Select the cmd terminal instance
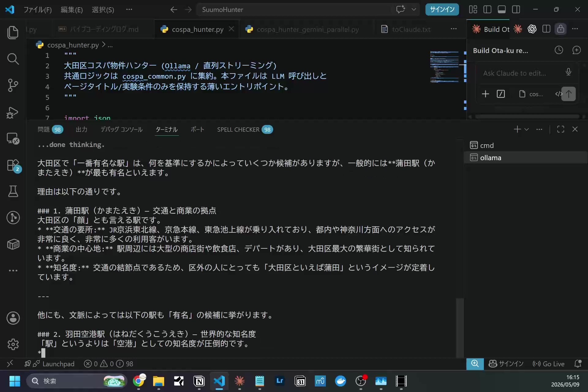The width and height of the screenshot is (588, 392). (x=526, y=145)
